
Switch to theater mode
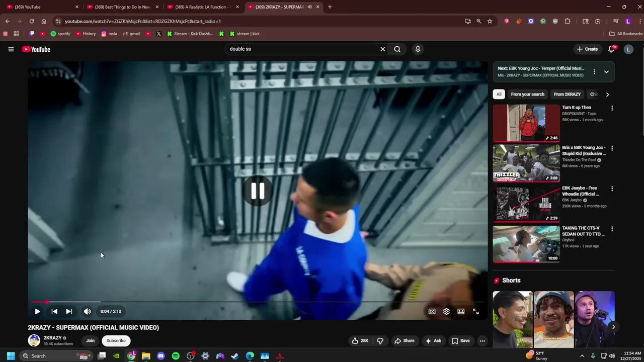(x=461, y=311)
